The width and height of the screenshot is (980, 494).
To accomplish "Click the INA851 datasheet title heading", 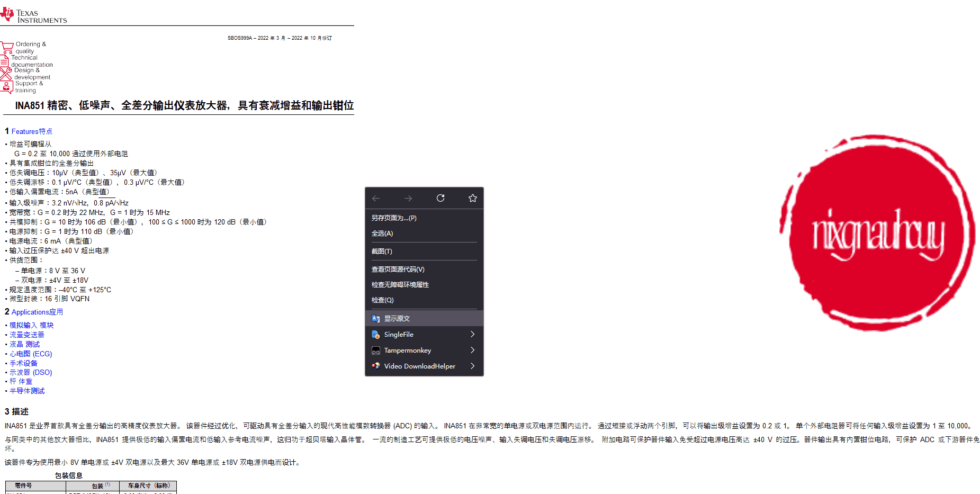I will pos(184,105).
